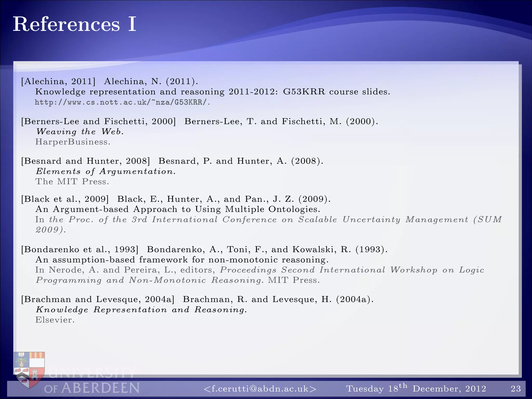Click the [Alechina, 2011] citation label
532x399 pixels.
[58, 82]
